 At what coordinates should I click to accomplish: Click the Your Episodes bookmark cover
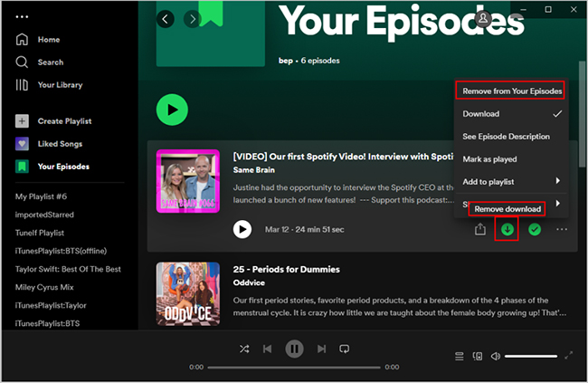(x=211, y=34)
